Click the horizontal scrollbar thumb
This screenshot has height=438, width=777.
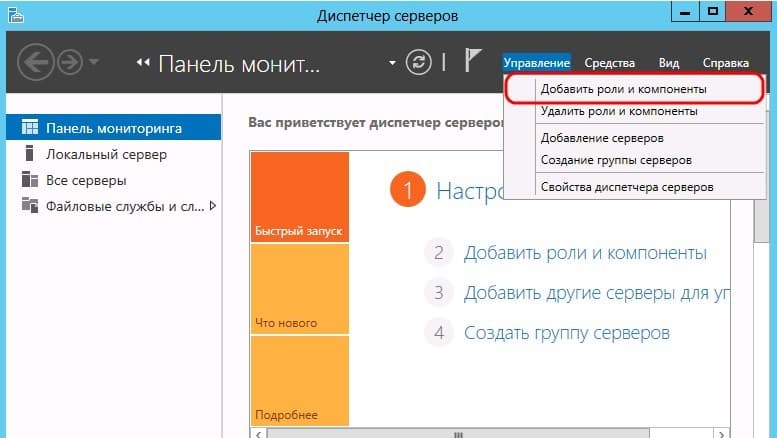point(458,434)
